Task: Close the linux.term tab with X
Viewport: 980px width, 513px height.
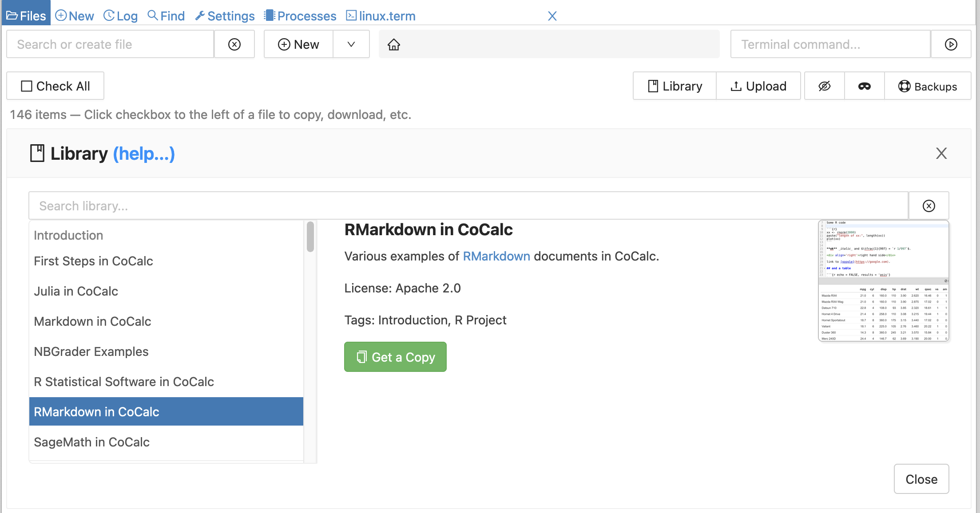Action: click(552, 16)
